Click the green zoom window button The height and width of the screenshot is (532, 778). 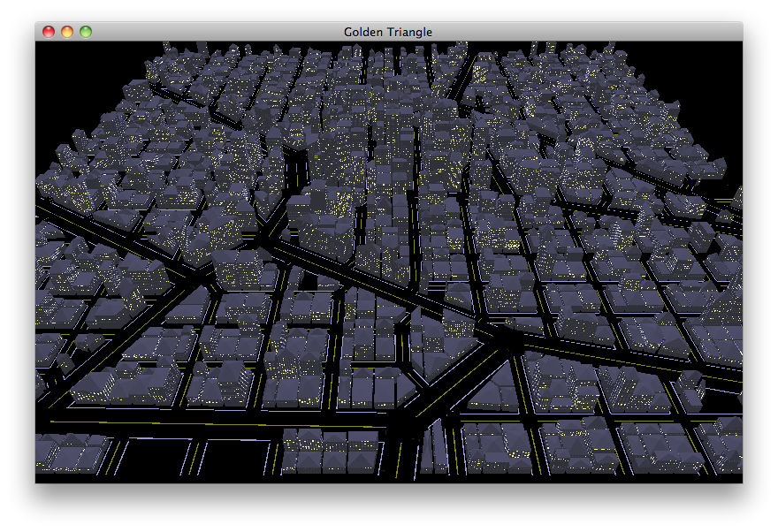pos(86,32)
